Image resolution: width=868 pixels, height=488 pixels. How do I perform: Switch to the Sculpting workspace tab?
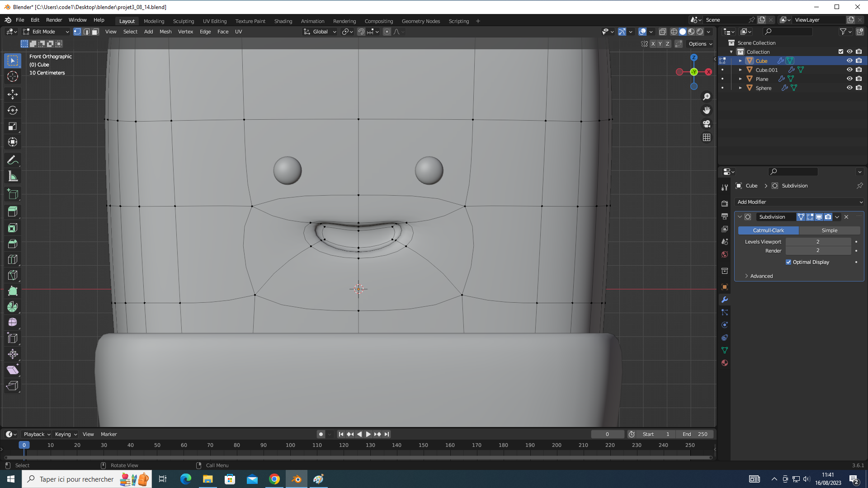[x=184, y=21]
